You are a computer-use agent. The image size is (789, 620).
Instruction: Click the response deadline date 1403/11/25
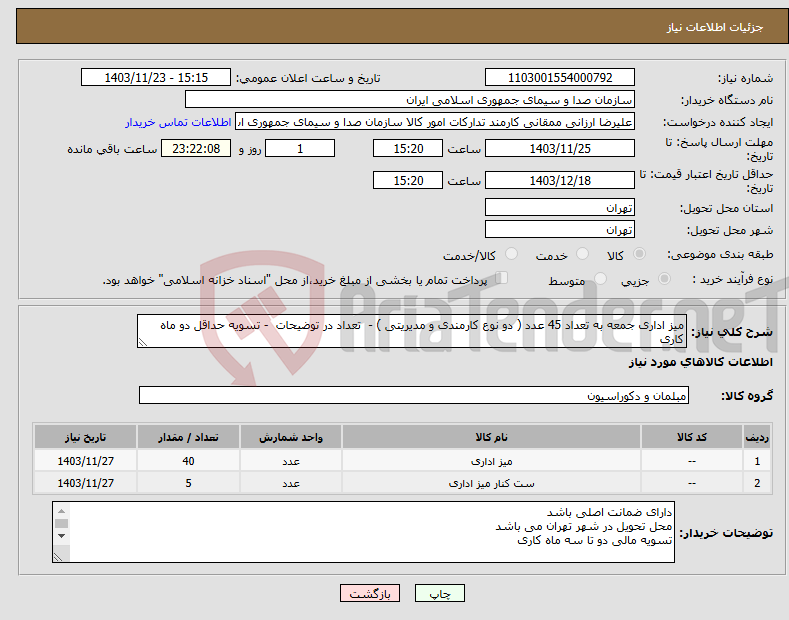[560, 148]
